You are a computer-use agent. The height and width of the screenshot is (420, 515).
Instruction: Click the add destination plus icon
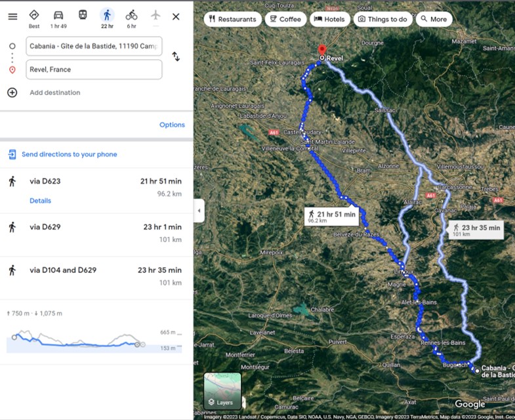(12, 93)
